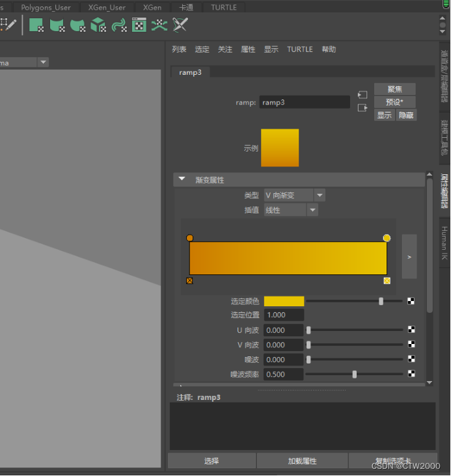Image resolution: width=451 pixels, height=476 pixels.
Task: Click the U 向波 value field
Action: tap(284, 330)
